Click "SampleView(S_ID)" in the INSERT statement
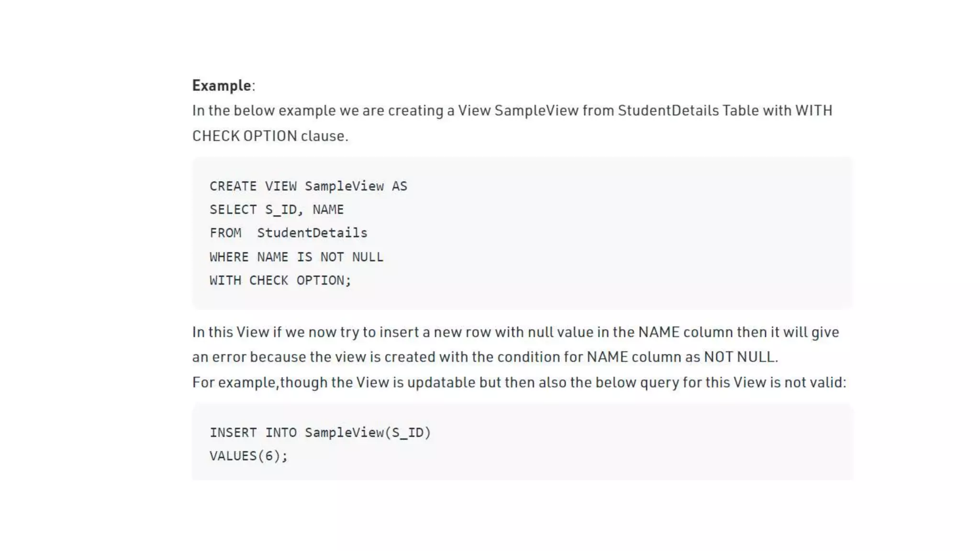 367,432
